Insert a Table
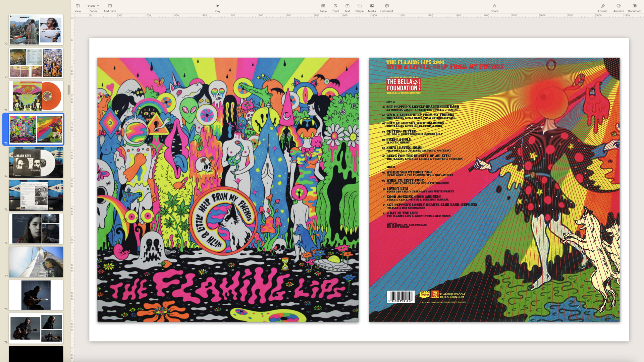The height and width of the screenshot is (362, 644). pyautogui.click(x=323, y=6)
